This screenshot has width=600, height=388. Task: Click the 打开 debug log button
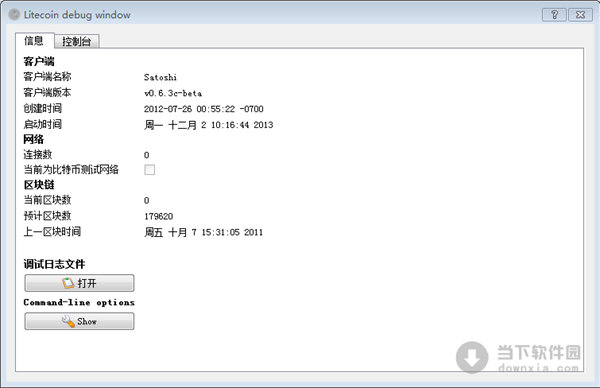[x=79, y=283]
